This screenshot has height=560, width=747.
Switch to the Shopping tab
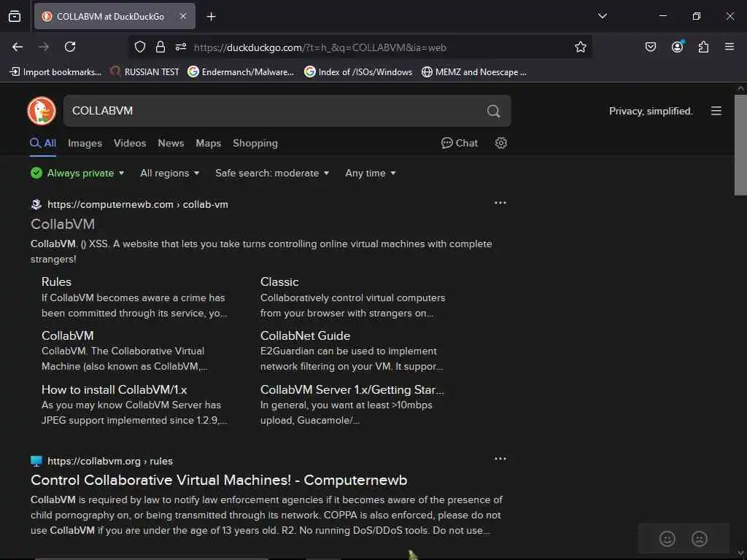point(255,144)
